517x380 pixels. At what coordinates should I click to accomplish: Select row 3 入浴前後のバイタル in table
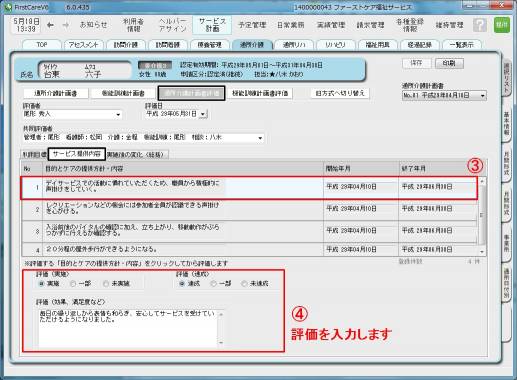[x=249, y=231]
